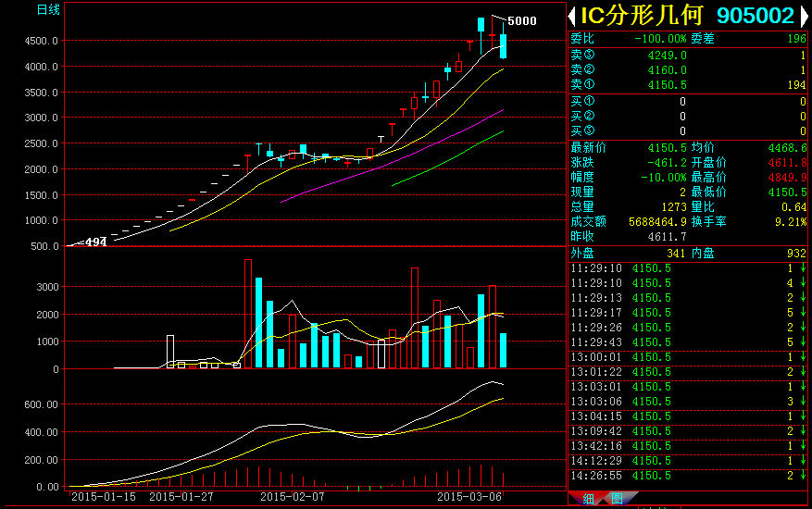Viewport: 812px width, 509px height.
Task: Click the 3000 volume axis label
Action: [47, 288]
